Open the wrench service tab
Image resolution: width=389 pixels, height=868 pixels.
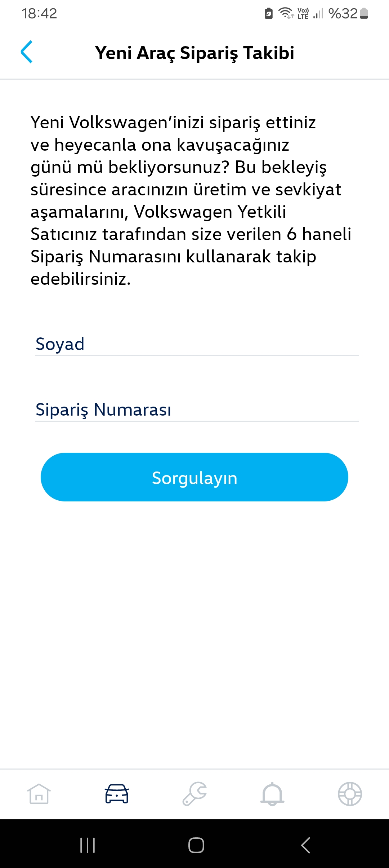[194, 794]
